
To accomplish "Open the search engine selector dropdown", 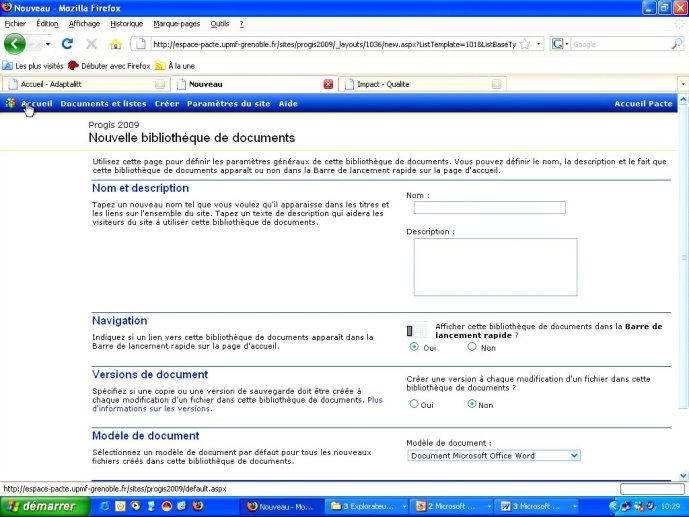I will [560, 44].
